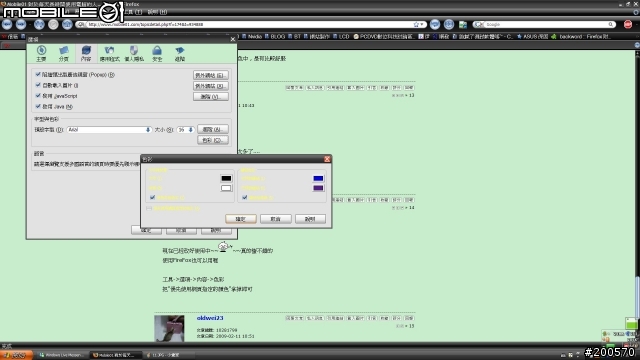Click the 色彩 (Colors) button

[x=213, y=140]
